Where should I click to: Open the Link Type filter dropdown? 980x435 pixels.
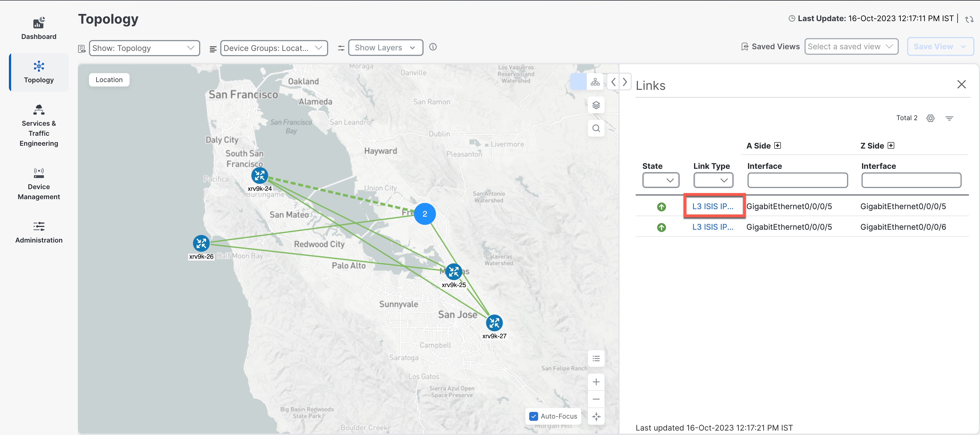click(713, 180)
